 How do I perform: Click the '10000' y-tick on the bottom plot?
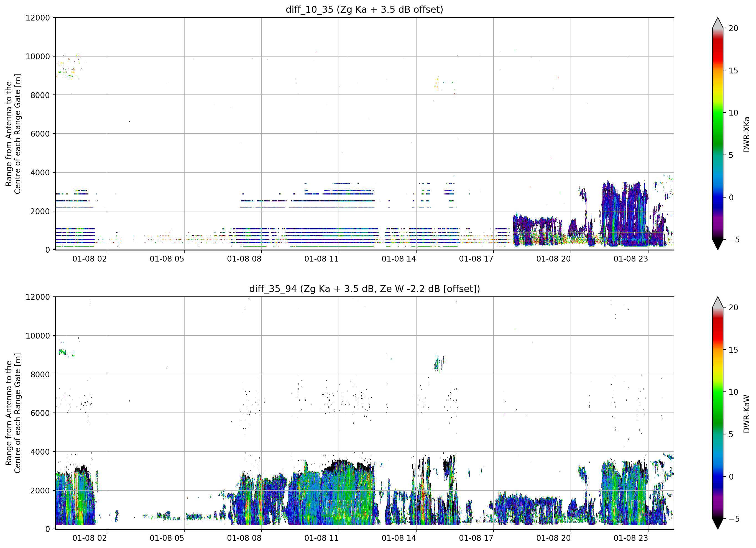[x=38, y=336]
